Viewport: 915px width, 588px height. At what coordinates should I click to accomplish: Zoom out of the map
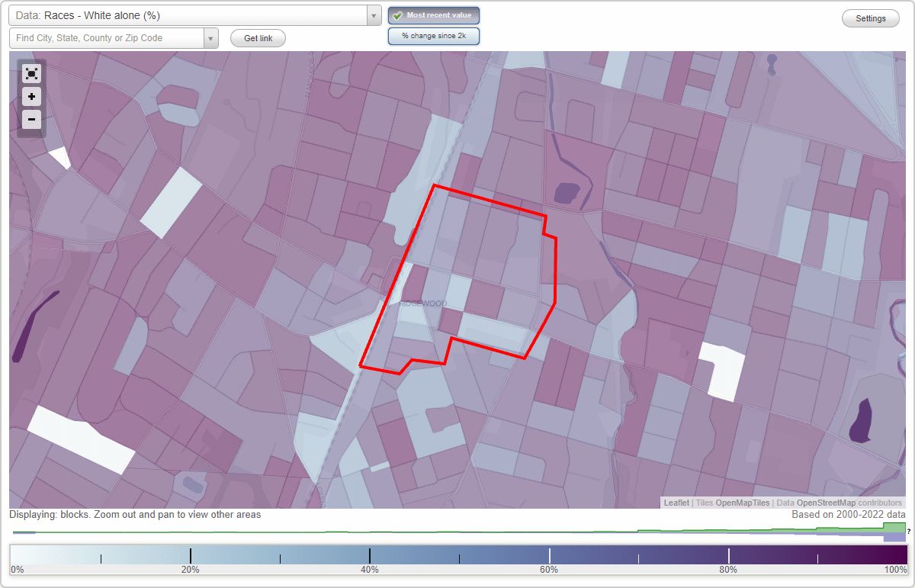coord(31,119)
